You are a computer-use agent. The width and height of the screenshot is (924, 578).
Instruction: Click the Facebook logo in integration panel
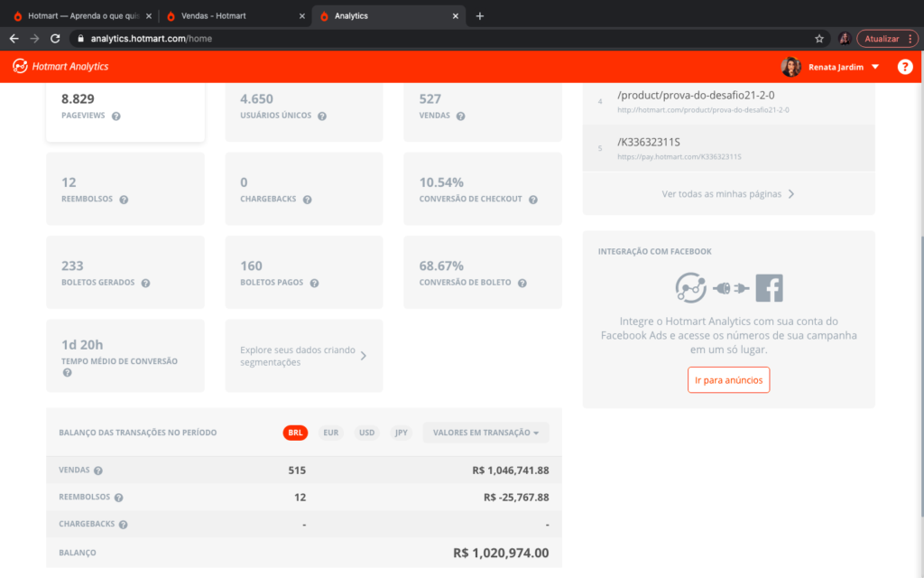pos(769,288)
